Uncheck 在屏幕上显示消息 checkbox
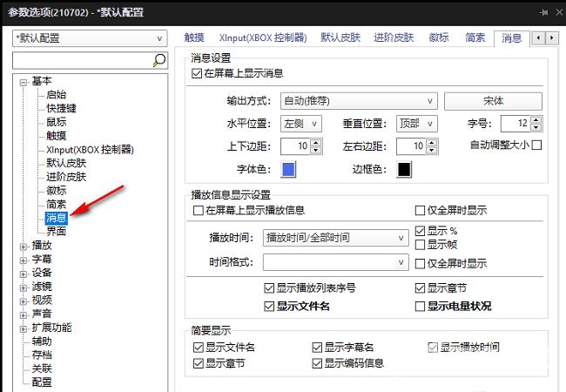 point(197,74)
